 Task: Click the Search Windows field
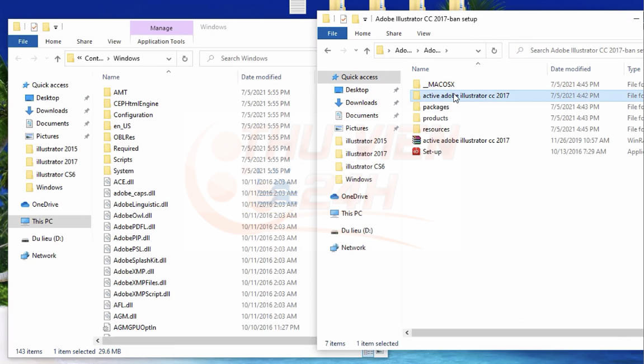(x=258, y=58)
